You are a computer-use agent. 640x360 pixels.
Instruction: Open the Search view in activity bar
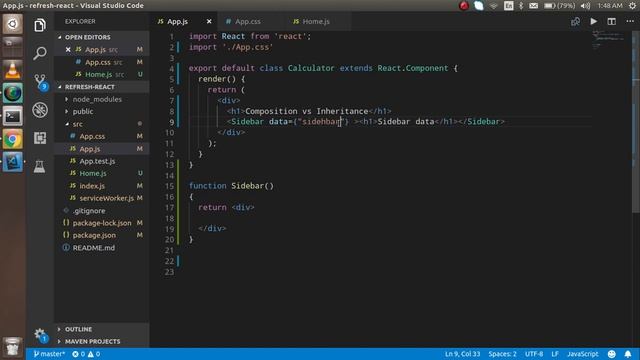[40, 53]
